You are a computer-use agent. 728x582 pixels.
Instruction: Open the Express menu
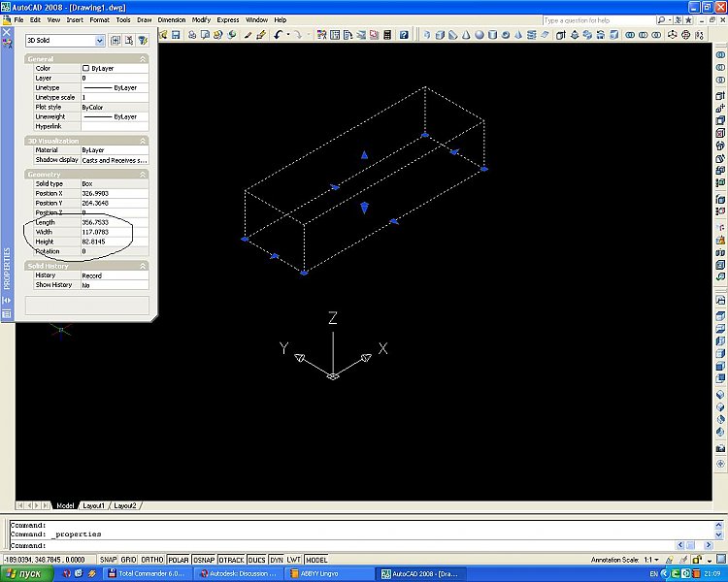[x=227, y=20]
